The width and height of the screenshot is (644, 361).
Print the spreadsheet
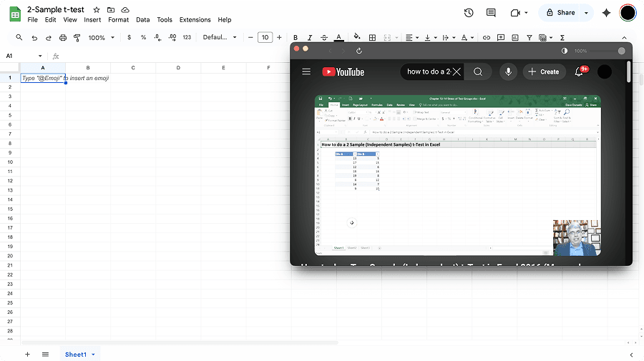[x=63, y=38]
